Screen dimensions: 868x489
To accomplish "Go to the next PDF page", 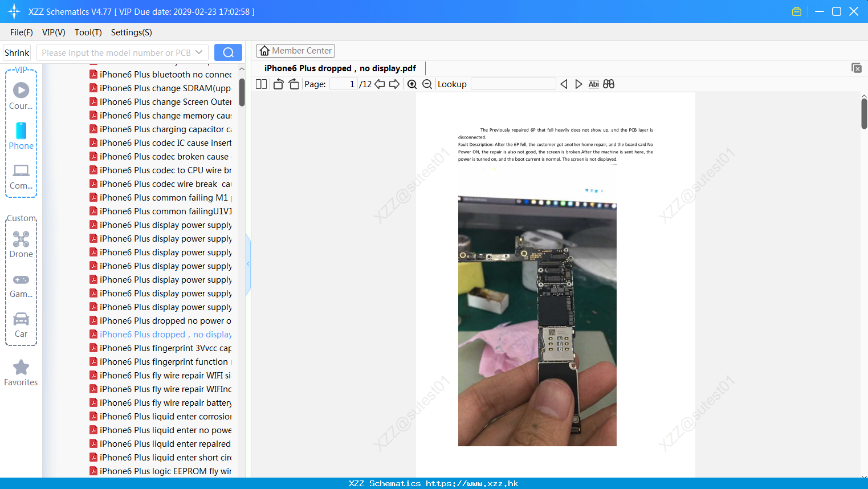I will [x=394, y=84].
